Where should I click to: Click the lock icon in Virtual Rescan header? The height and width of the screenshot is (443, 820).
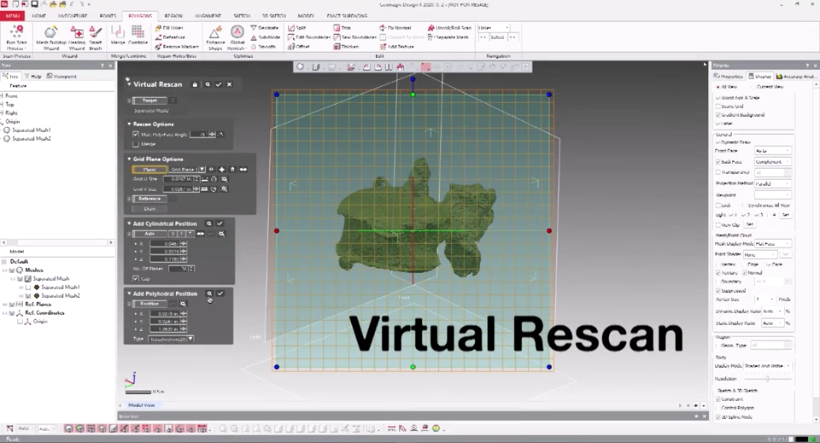click(x=195, y=84)
